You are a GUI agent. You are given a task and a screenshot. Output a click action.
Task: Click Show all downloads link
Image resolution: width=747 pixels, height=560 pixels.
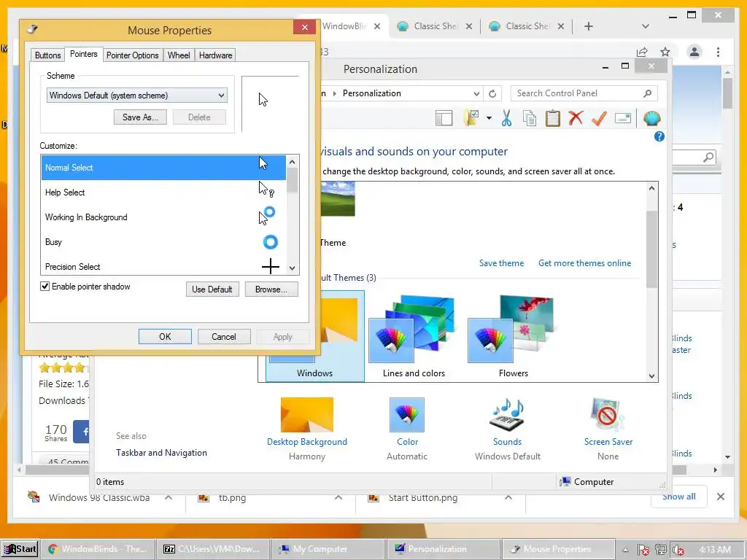[679, 497]
